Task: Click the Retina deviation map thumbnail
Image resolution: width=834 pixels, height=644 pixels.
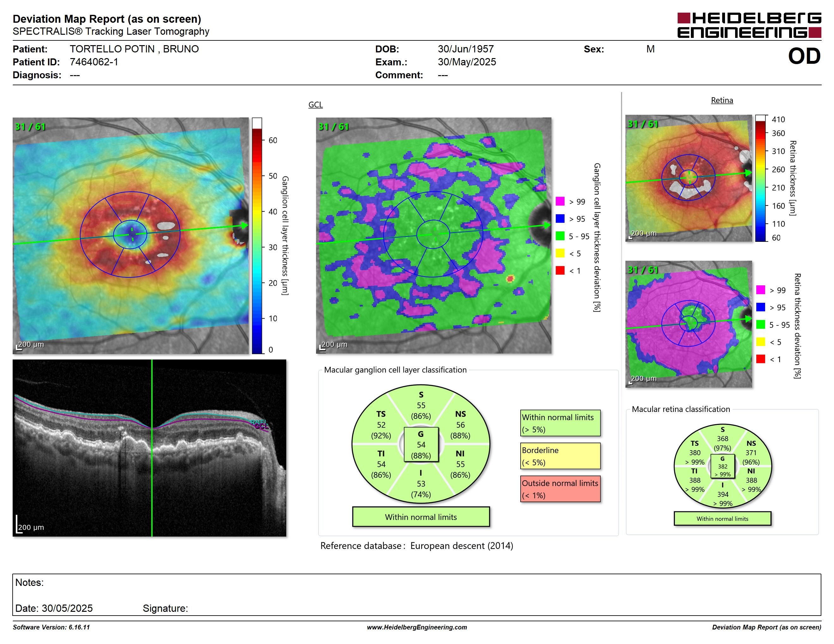Action: click(x=688, y=324)
